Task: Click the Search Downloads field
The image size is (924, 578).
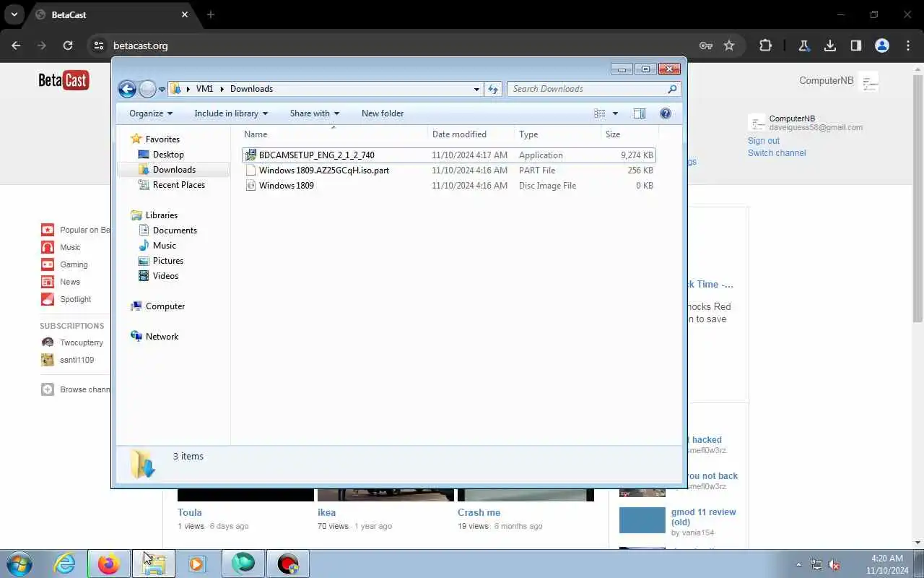Action: click(586, 89)
